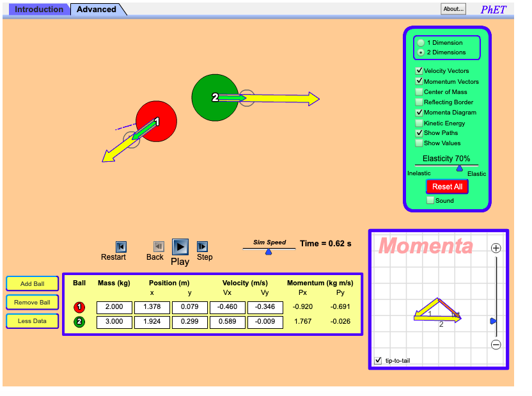Adjust the Elasticity slider

(x=459, y=168)
